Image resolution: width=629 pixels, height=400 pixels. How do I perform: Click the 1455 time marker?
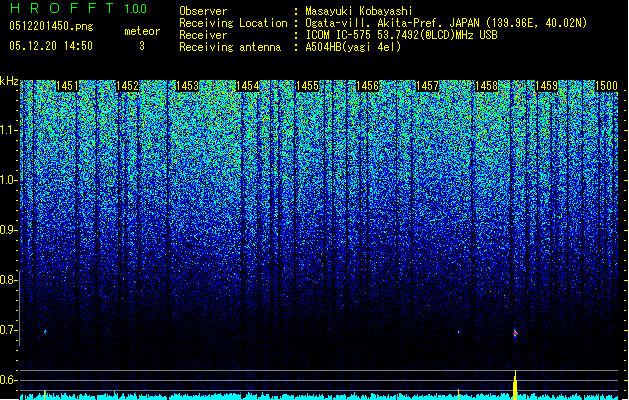307,86
